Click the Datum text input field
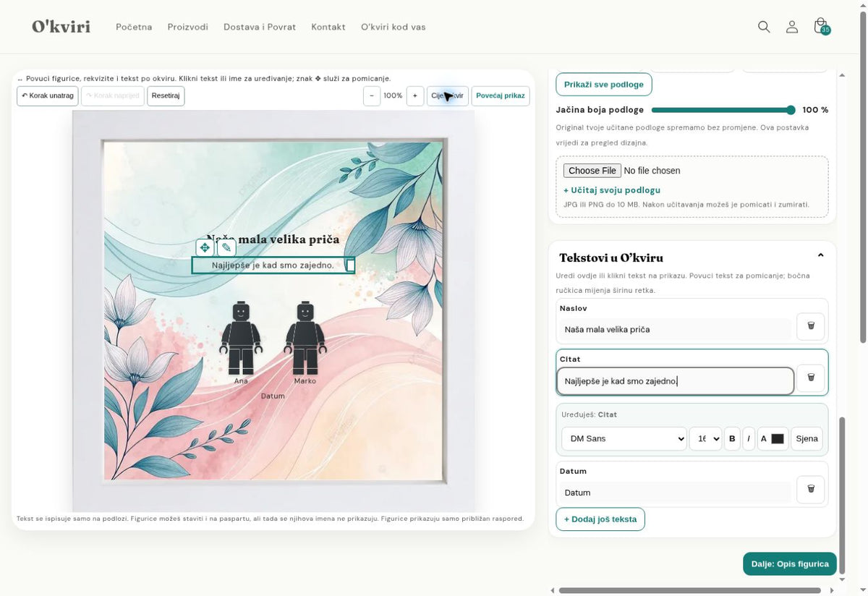 pos(676,493)
